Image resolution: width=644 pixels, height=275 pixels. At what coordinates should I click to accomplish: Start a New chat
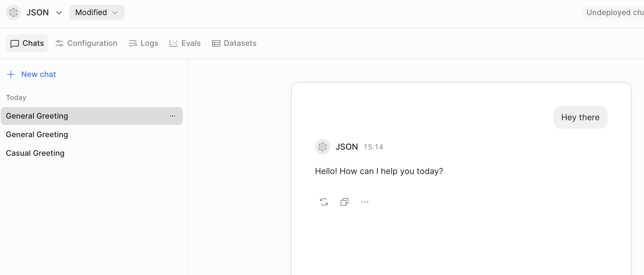point(38,74)
